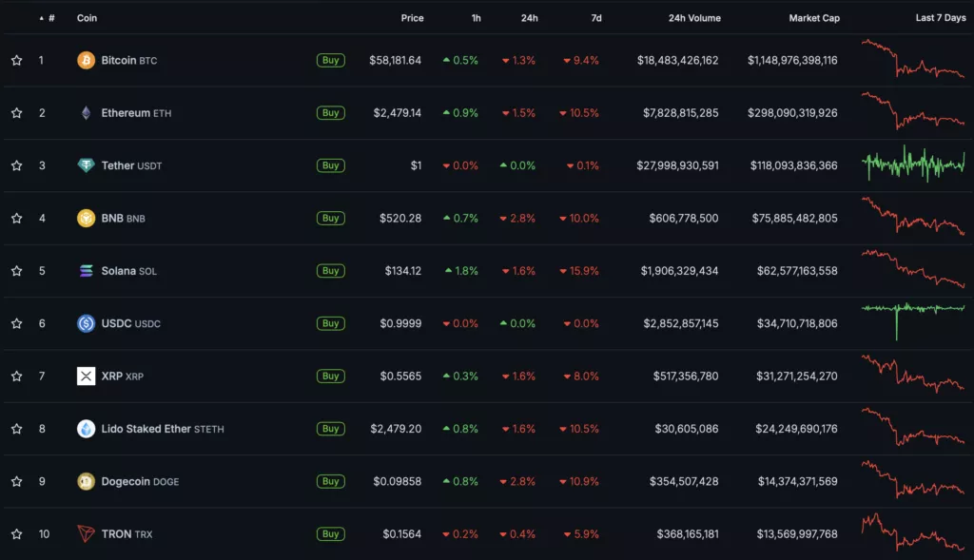Click the TRON logo icon
The width and height of the screenshot is (974, 560).
(x=86, y=533)
